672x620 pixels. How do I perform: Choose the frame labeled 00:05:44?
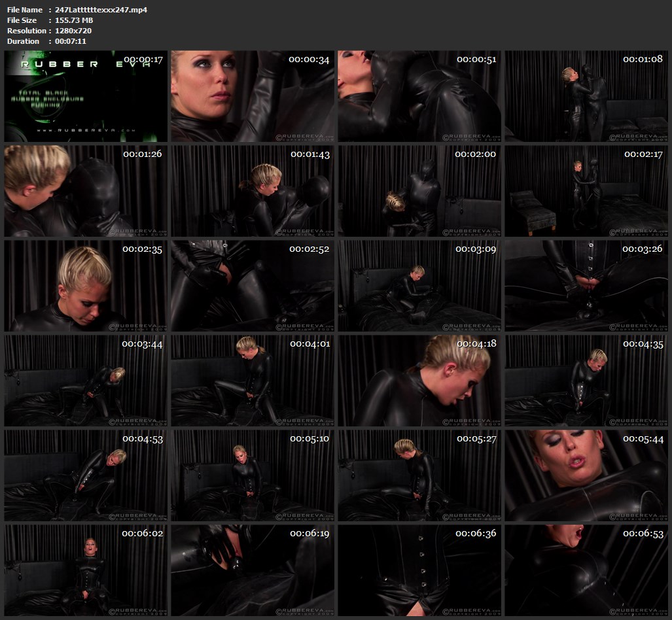pos(586,475)
